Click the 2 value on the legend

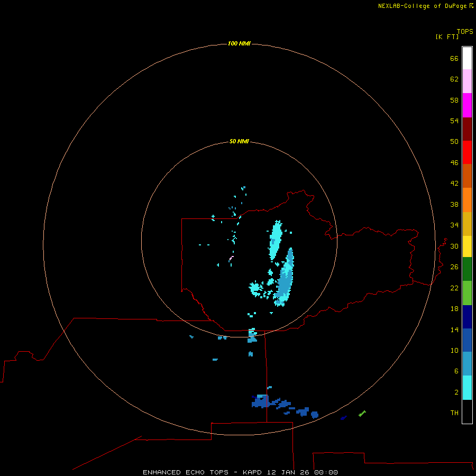click(456, 392)
